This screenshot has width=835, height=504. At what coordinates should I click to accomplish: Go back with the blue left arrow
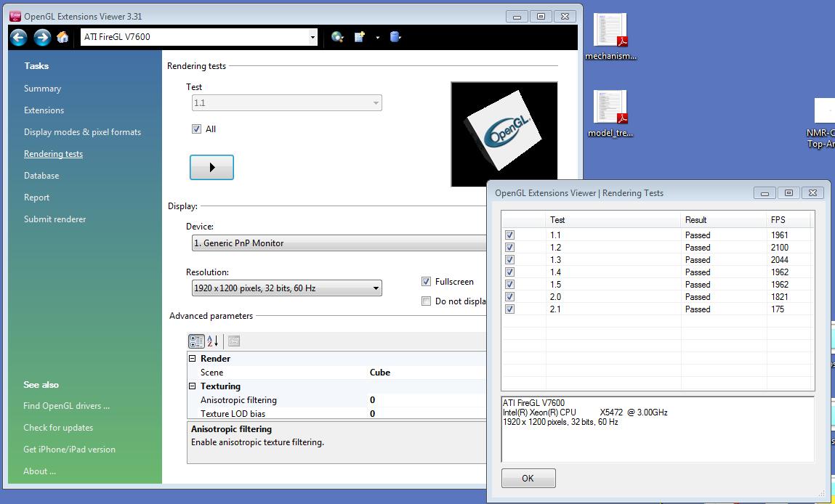point(19,37)
